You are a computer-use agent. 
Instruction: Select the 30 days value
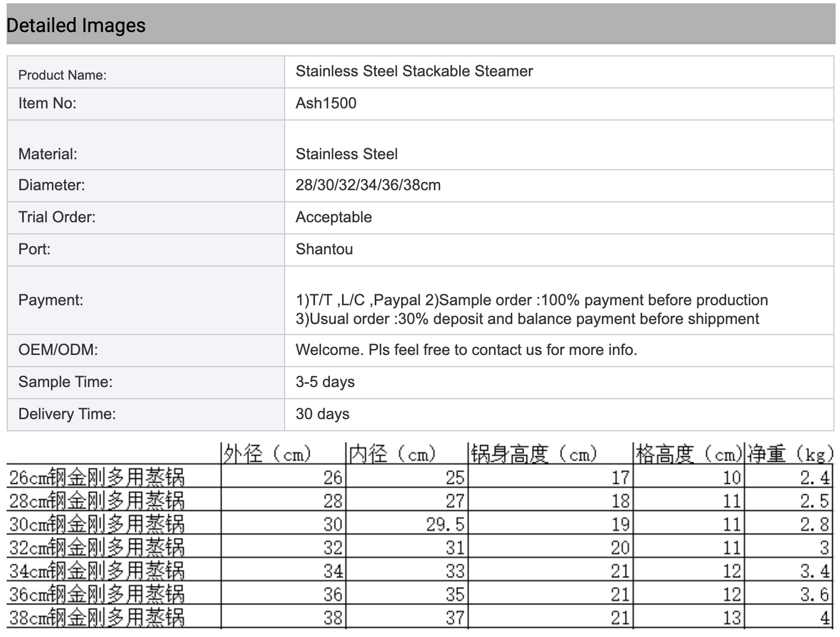[322, 414]
